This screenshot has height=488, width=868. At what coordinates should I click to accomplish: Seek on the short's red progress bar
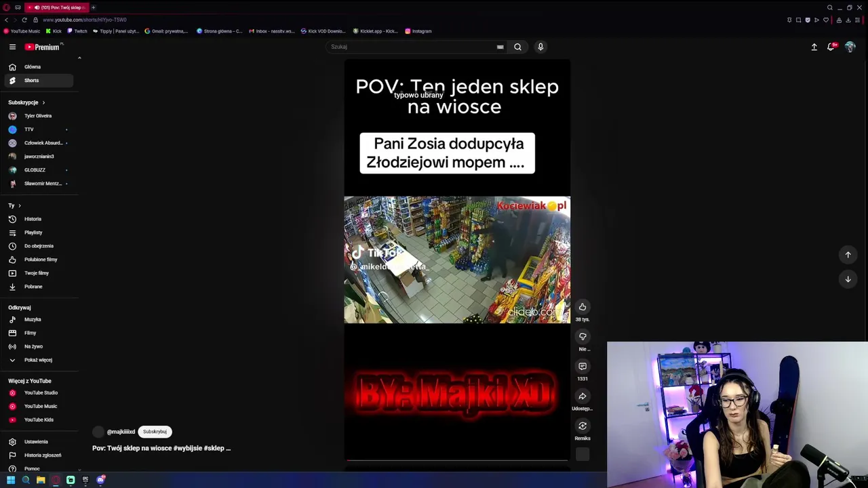click(x=457, y=460)
